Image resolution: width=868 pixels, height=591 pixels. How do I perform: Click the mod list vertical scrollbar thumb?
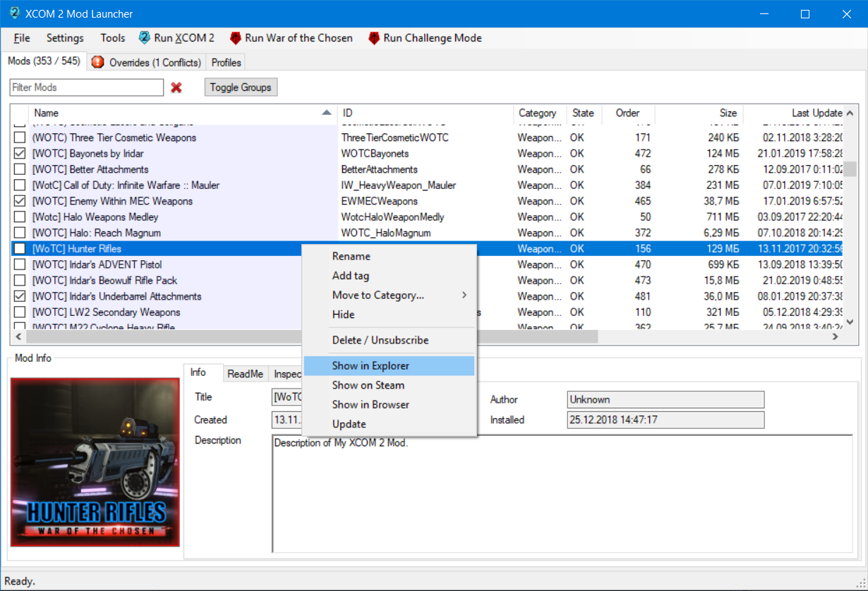[851, 169]
